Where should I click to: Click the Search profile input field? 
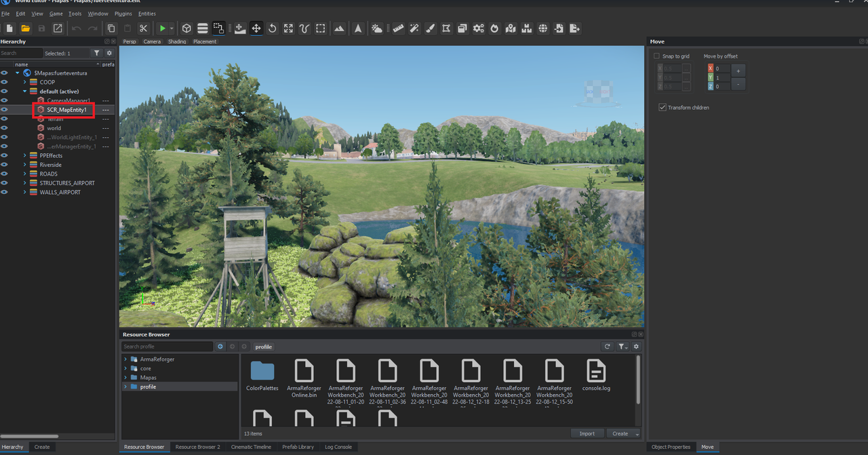coord(167,347)
